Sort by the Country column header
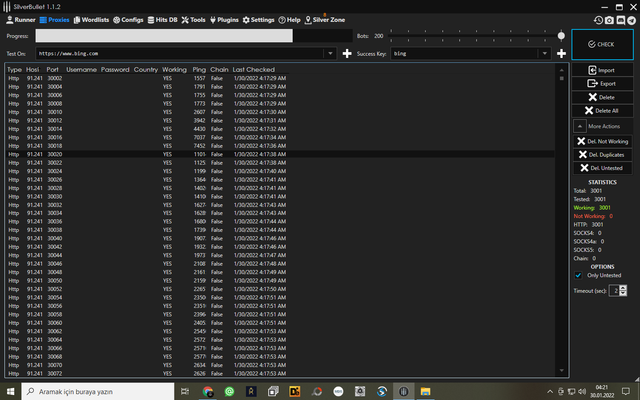This screenshot has width=640, height=400. (146, 70)
